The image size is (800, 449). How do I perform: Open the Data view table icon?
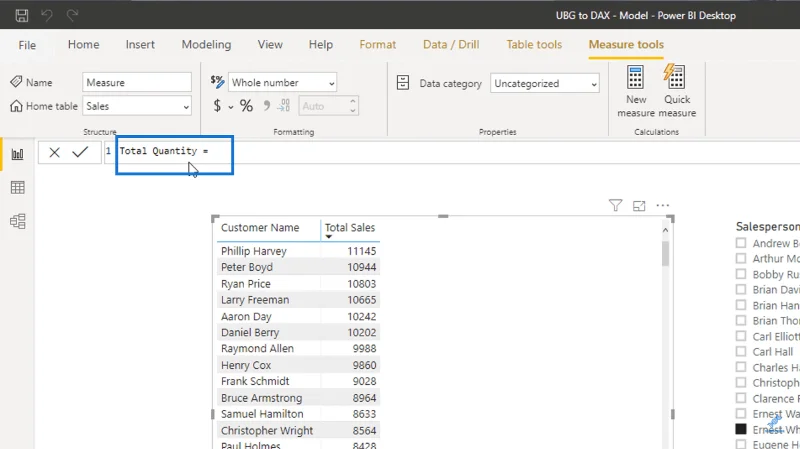[x=17, y=187]
